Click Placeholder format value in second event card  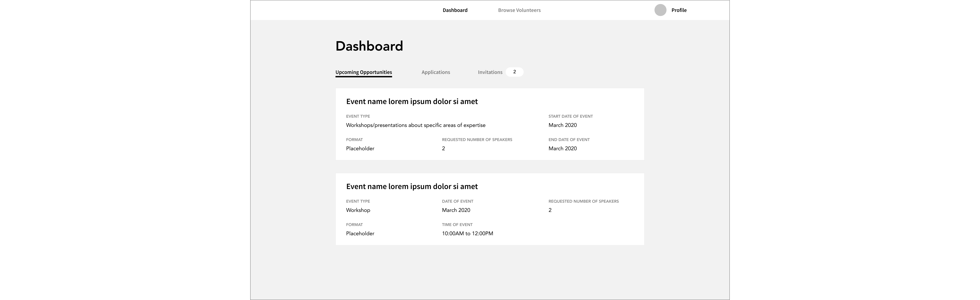coord(360,233)
